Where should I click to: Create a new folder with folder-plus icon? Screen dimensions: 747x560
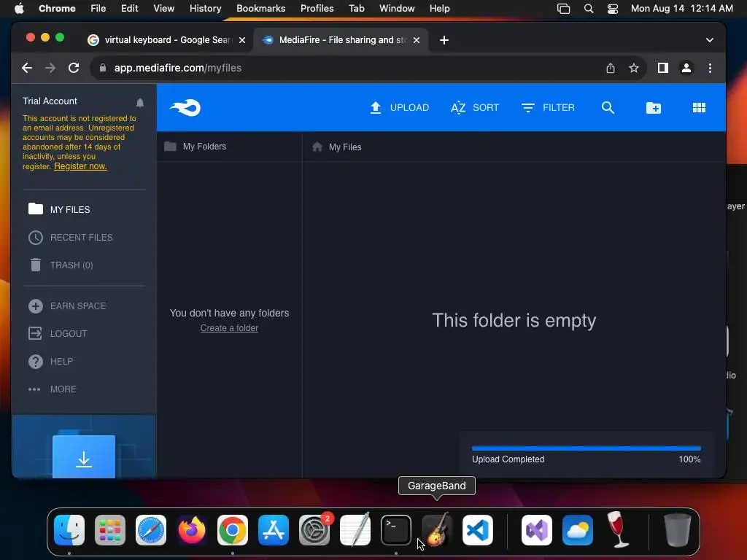pos(653,108)
